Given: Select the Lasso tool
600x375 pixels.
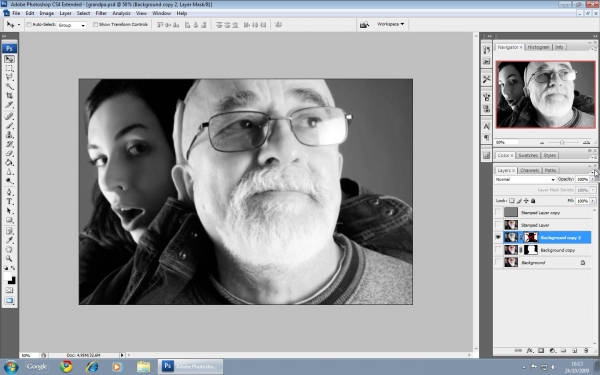Looking at the screenshot, I should [9, 78].
